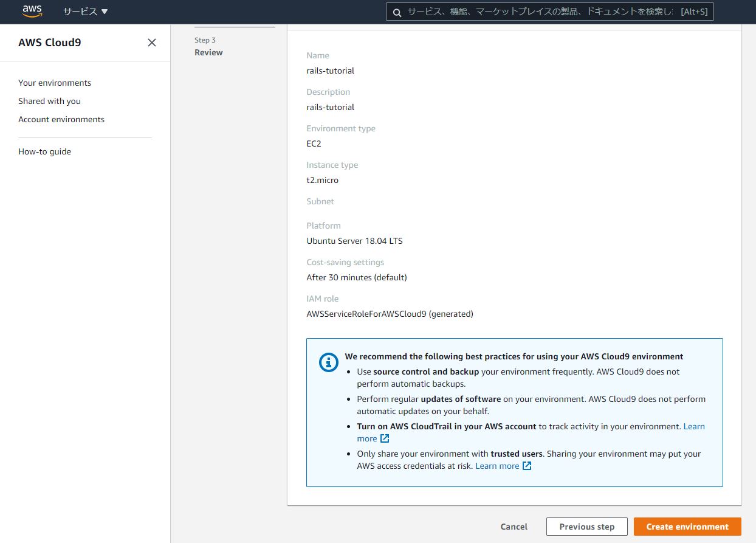Go back with Previous step button
This screenshot has width=756, height=543.
(586, 527)
